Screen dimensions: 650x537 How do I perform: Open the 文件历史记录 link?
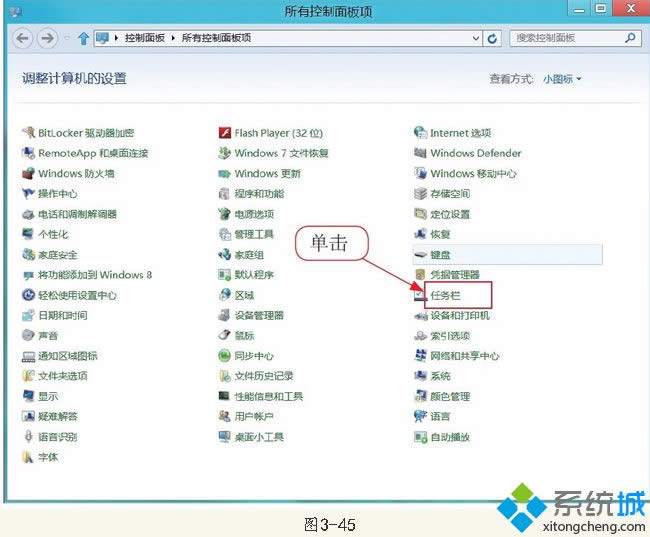tap(264, 376)
